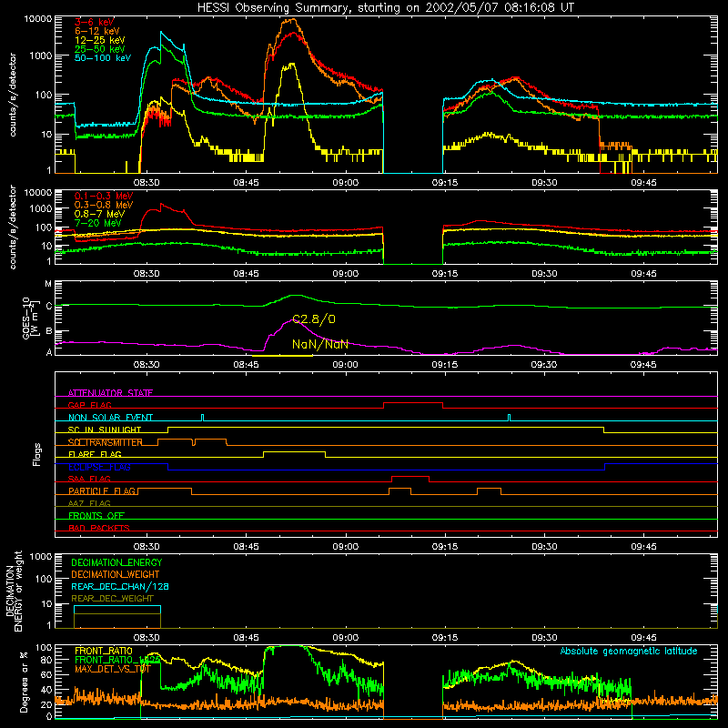Viewport: 728px width, 728px height.
Task: Select the NON_SOLAR_EVENT flag label
Action: tap(110, 418)
